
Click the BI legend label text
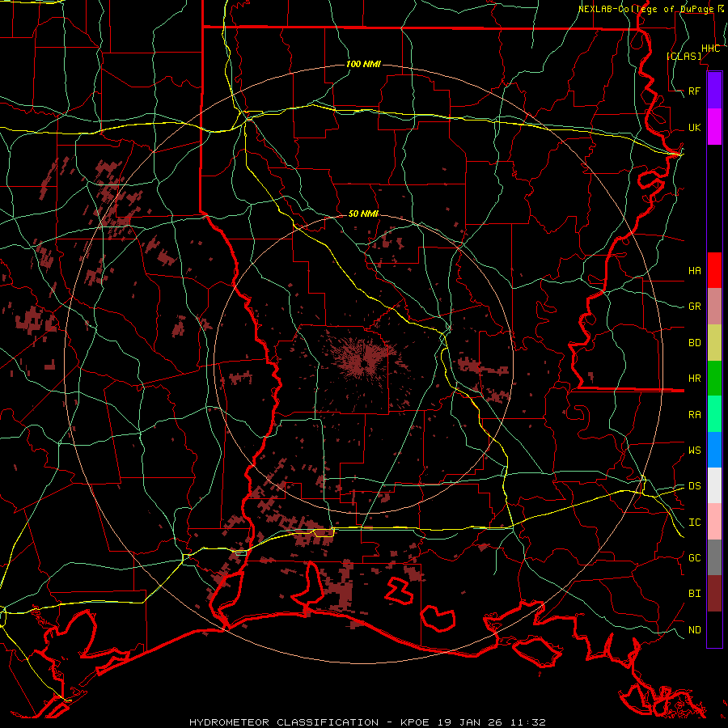tap(694, 594)
